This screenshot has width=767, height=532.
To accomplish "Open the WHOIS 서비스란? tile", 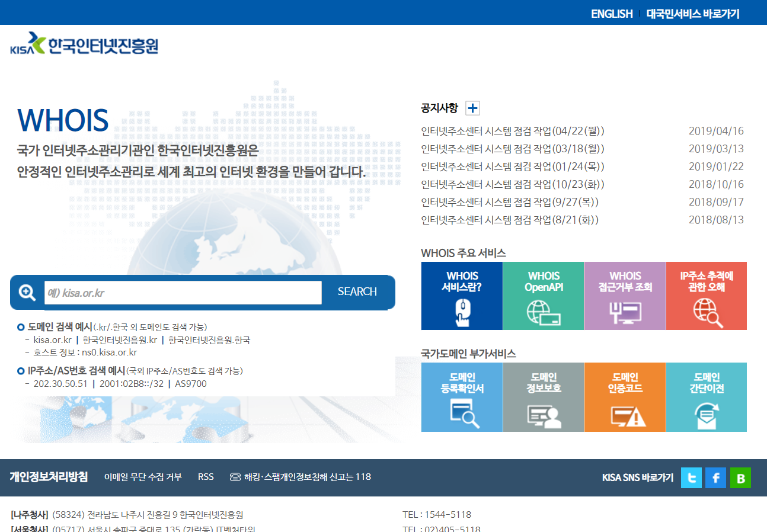I will coord(462,296).
